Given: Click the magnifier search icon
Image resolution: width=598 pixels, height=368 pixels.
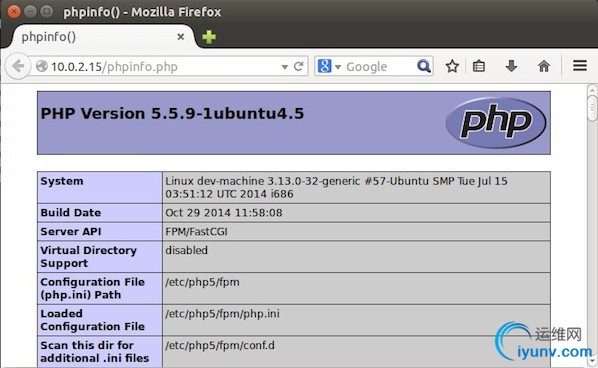Looking at the screenshot, I should click(x=424, y=66).
